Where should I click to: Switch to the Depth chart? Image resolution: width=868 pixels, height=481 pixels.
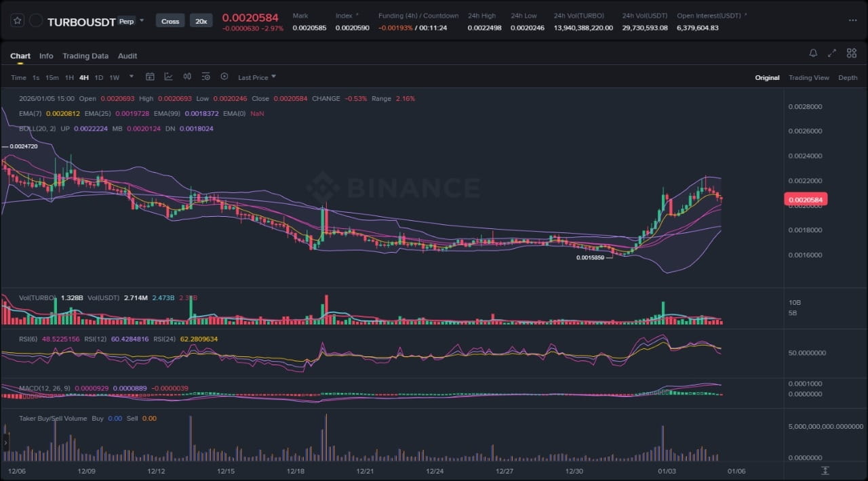click(848, 77)
